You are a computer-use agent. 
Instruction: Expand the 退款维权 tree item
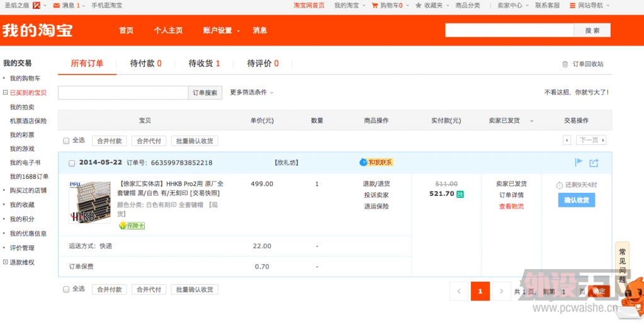pos(5,262)
